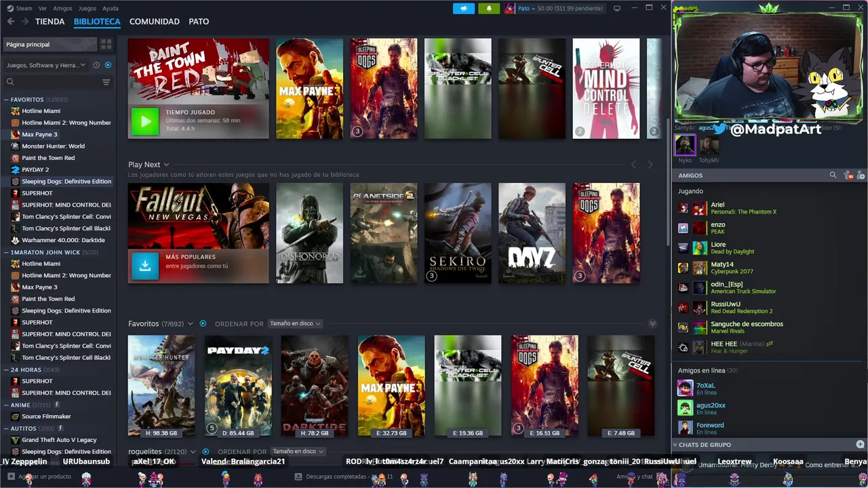The image size is (868, 488).
Task: Expand the Favoritos shelf double-chevron
Action: [x=652, y=324]
